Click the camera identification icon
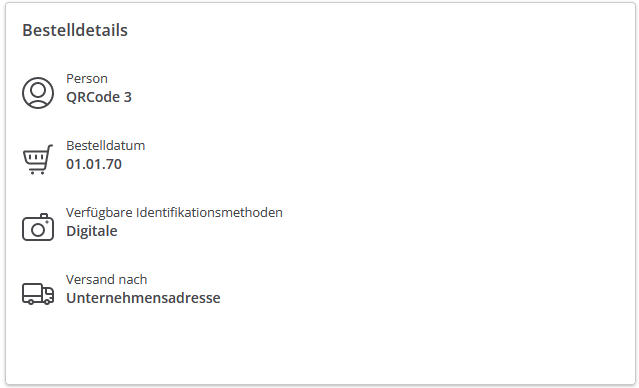The image size is (639, 388). click(38, 227)
